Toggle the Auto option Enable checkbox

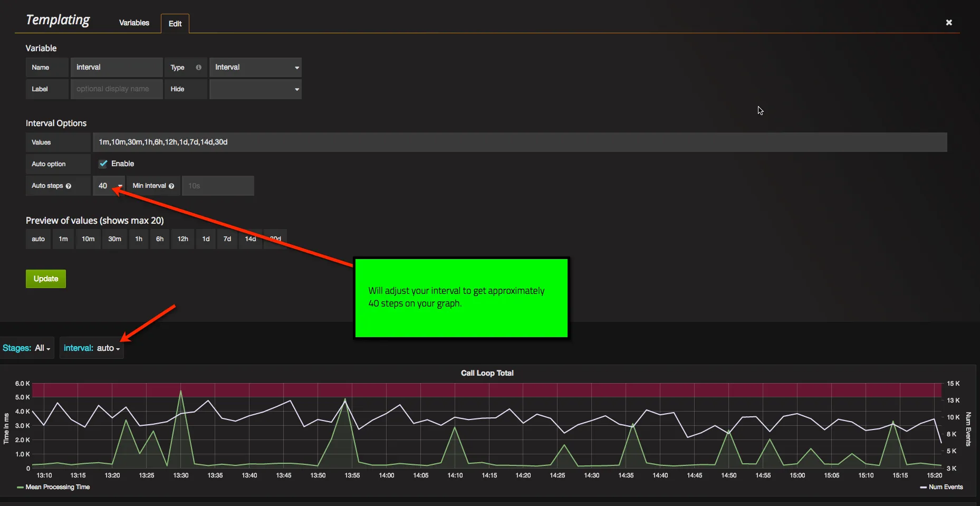point(103,164)
